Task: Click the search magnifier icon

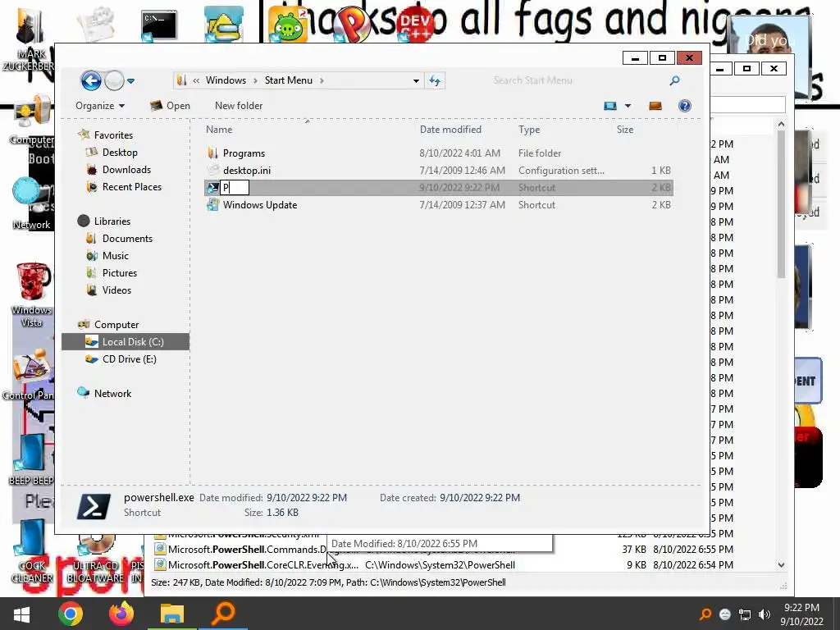Action: [x=674, y=80]
